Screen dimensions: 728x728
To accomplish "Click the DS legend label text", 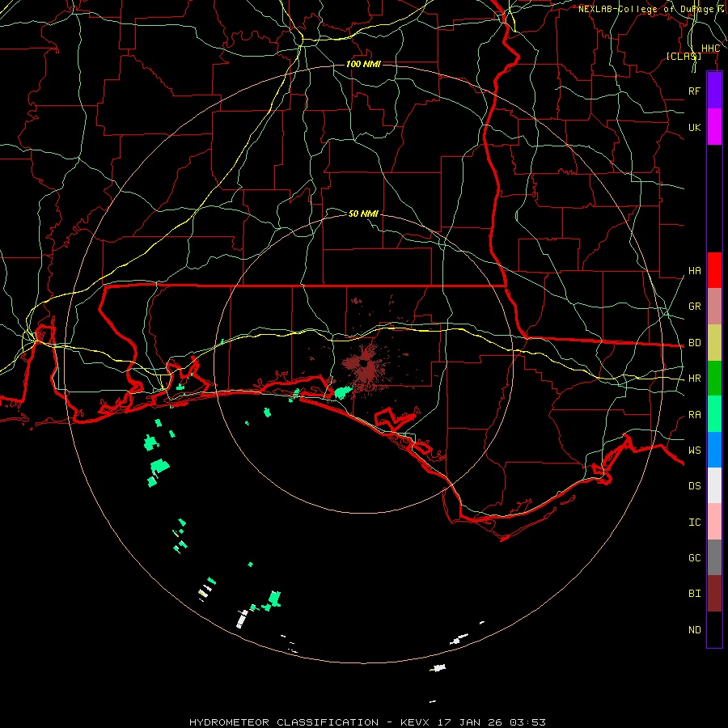I will click(694, 486).
